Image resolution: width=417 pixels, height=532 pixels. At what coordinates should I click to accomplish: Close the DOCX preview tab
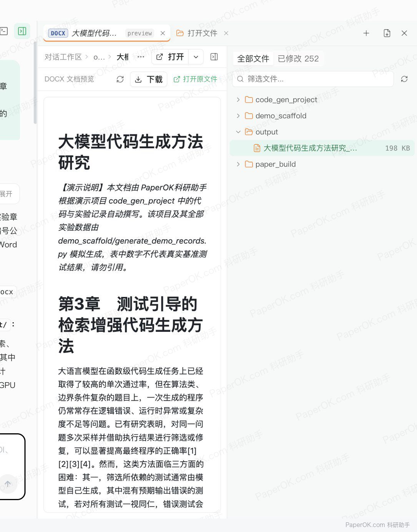163,33
